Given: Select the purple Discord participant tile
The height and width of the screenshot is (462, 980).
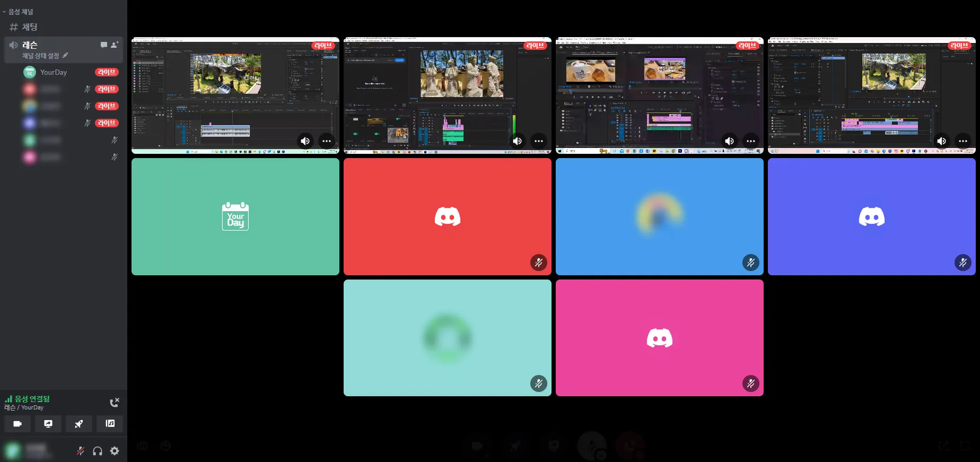Looking at the screenshot, I should [872, 216].
